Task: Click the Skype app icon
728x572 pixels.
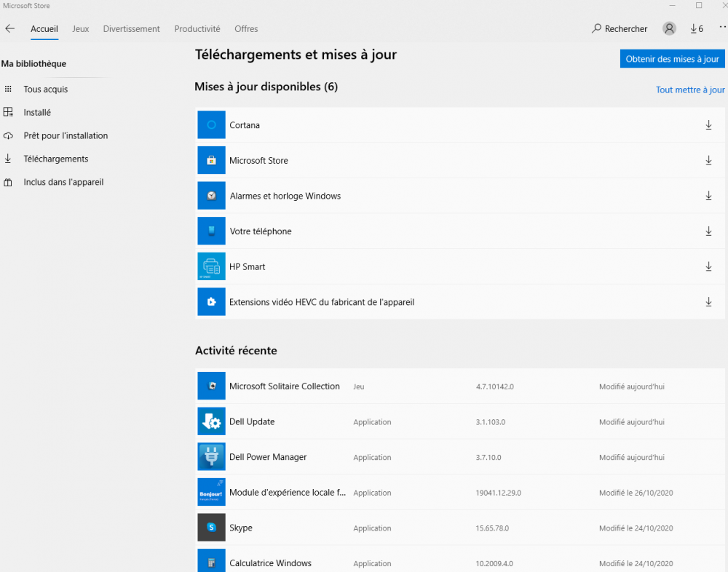Action: click(211, 528)
